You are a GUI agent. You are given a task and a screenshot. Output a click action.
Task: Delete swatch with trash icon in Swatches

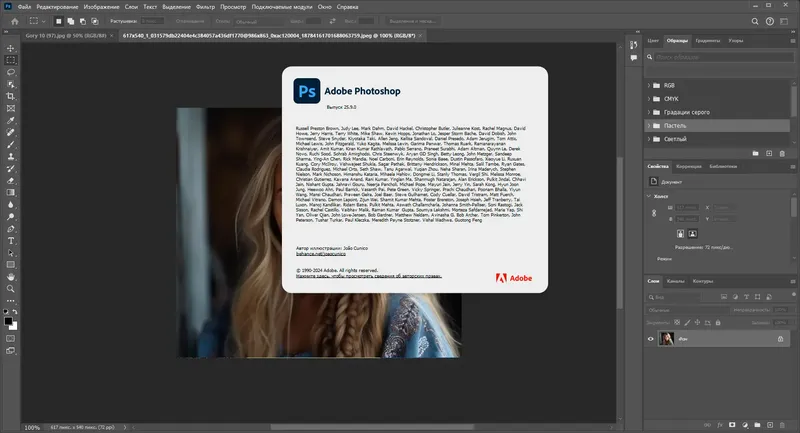[782, 154]
